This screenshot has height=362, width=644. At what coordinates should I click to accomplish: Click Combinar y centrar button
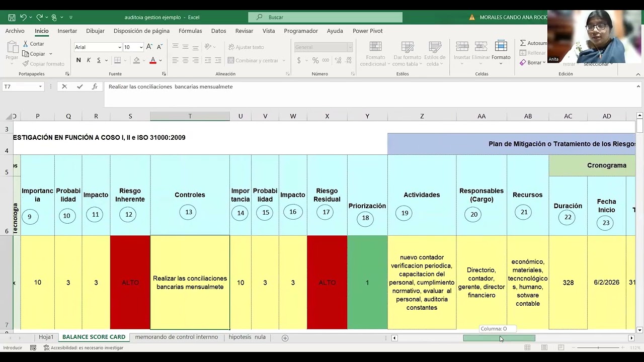(253, 60)
